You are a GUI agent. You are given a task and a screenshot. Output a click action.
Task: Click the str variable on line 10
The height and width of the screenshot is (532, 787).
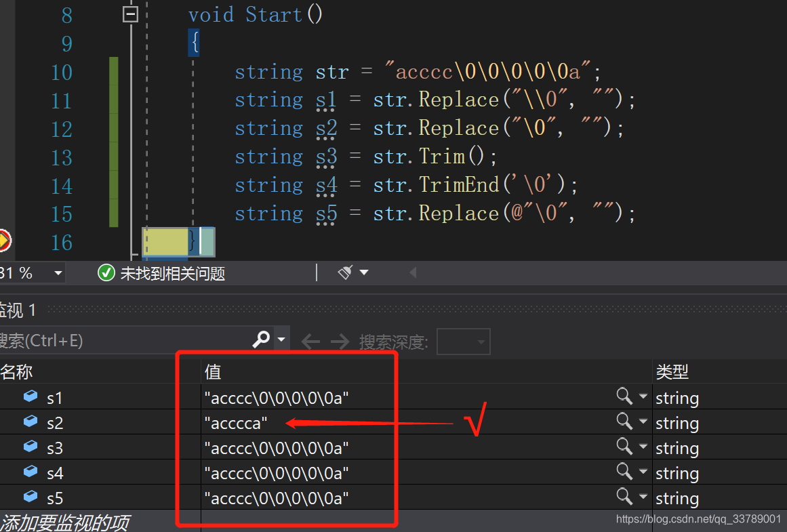(331, 72)
